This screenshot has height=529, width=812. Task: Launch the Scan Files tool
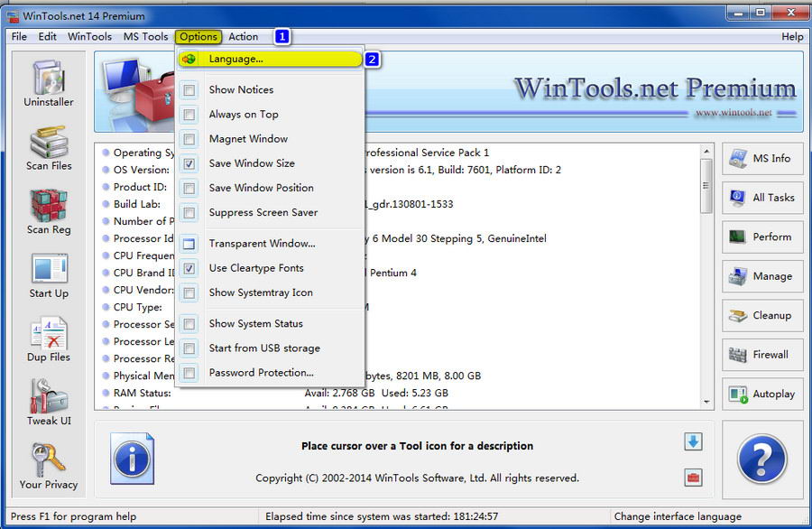point(49,148)
